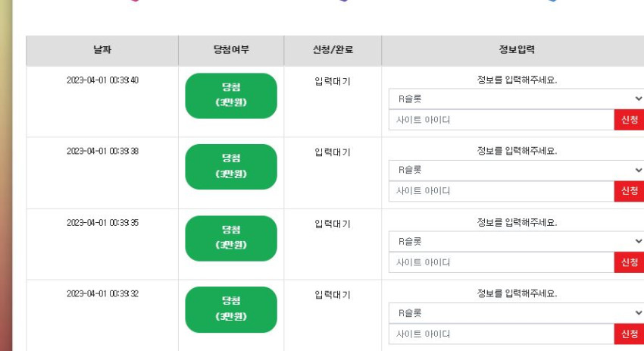Click the 사이트 아이디 input for the 00:39:32 entry
The height and width of the screenshot is (351, 644).
(x=502, y=334)
